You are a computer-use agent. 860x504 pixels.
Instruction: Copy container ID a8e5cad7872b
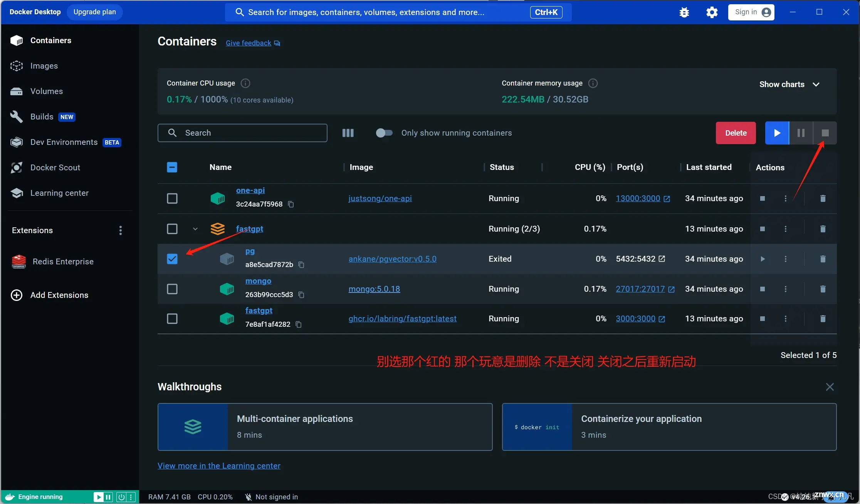301,265
